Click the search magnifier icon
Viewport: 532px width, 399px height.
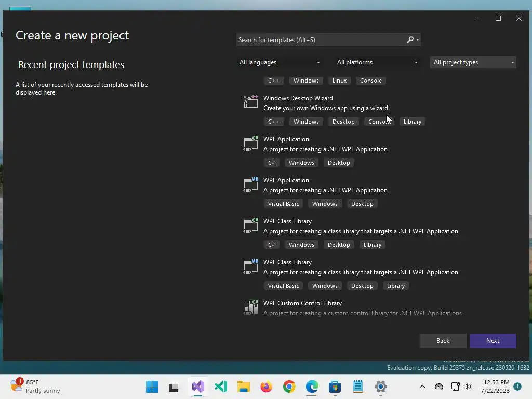410,39
